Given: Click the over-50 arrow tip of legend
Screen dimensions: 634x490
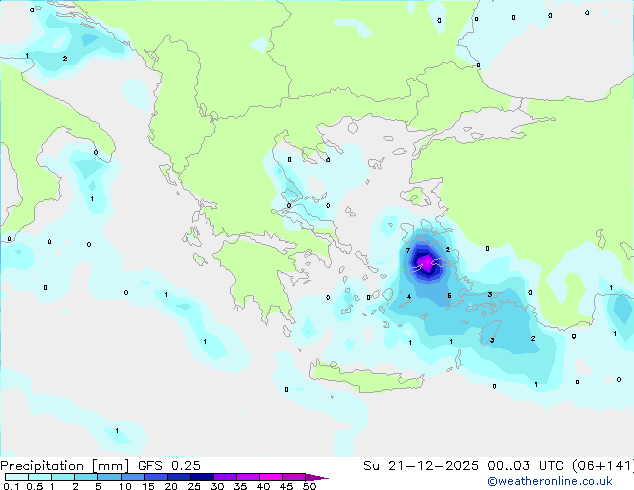Looking at the screenshot, I should point(317,477).
